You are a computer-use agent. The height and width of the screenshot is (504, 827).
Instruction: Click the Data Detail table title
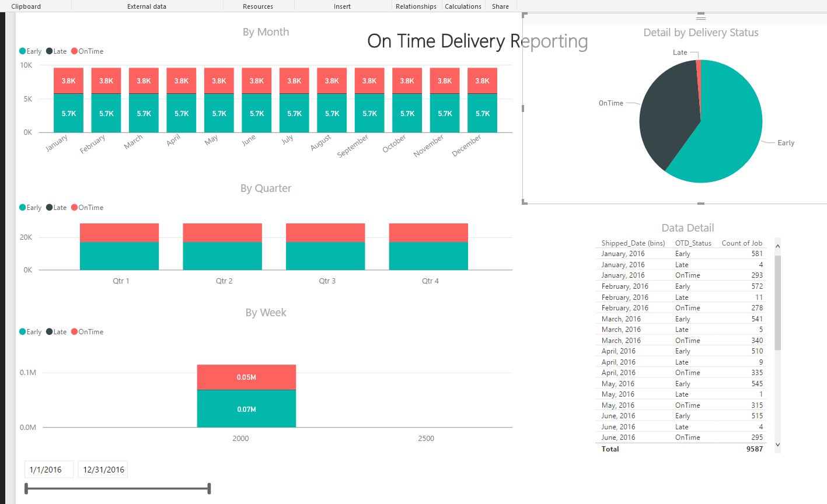pyautogui.click(x=688, y=228)
